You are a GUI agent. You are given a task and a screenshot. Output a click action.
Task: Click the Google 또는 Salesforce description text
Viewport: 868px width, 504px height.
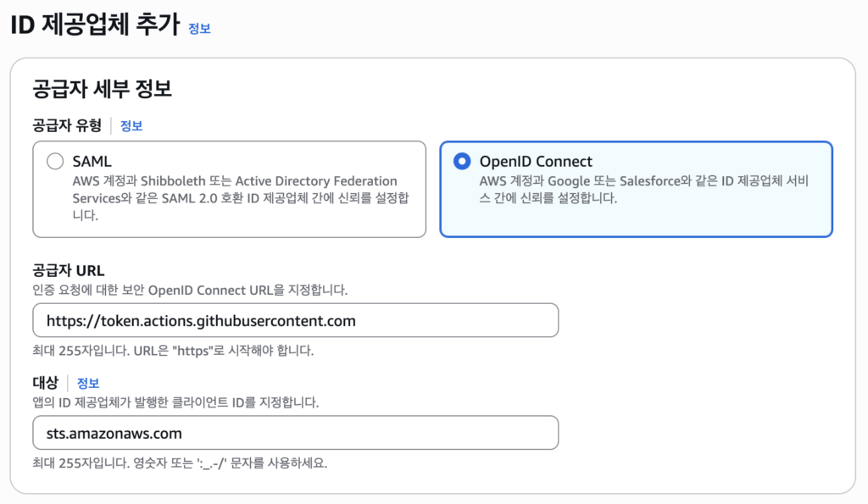(644, 189)
